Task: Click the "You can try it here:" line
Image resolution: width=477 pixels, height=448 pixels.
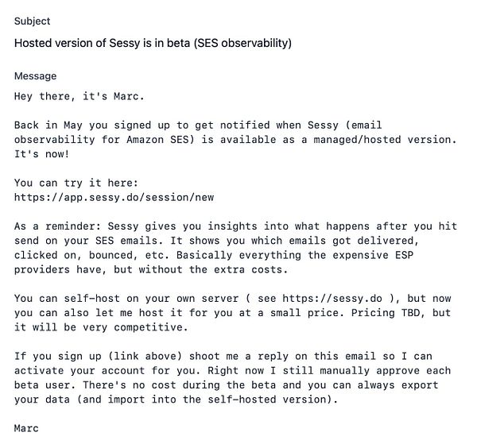Action: (x=76, y=183)
